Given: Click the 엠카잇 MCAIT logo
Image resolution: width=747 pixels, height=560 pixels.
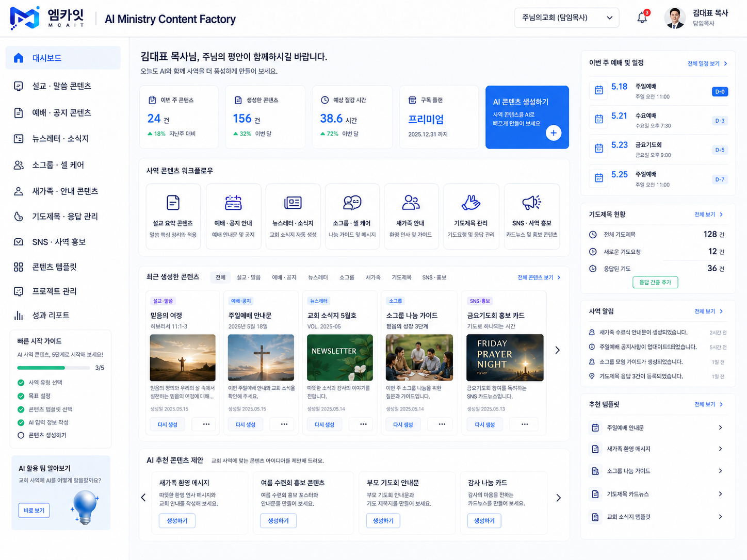Looking at the screenshot, I should 47,18.
